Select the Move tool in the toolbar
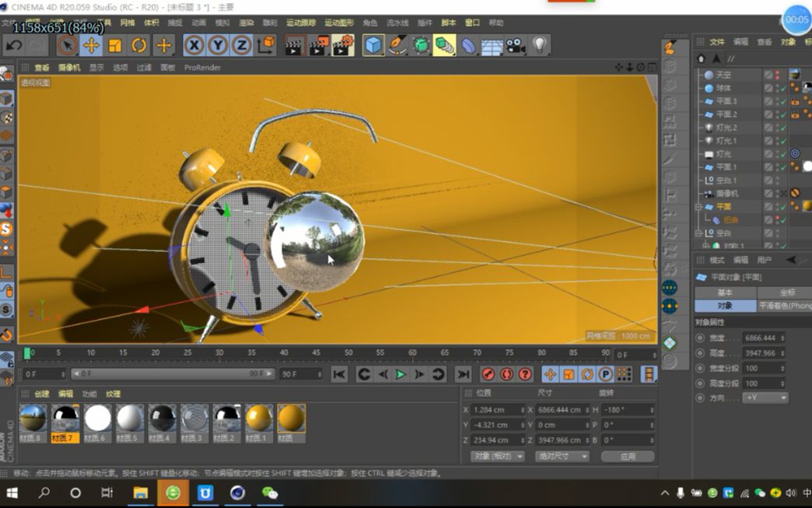Viewport: 812px width, 508px height. (x=91, y=45)
